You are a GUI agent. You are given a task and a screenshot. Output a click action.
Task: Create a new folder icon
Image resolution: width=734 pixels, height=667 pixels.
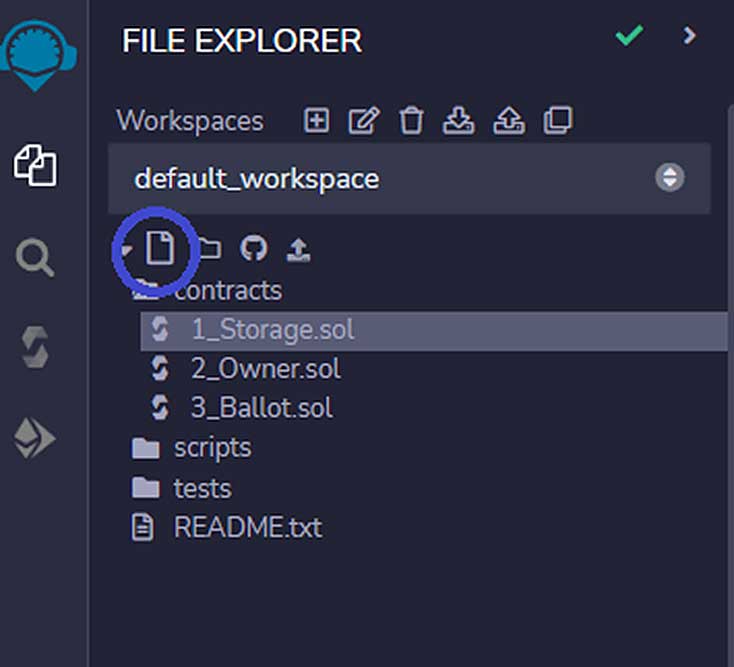click(x=209, y=248)
